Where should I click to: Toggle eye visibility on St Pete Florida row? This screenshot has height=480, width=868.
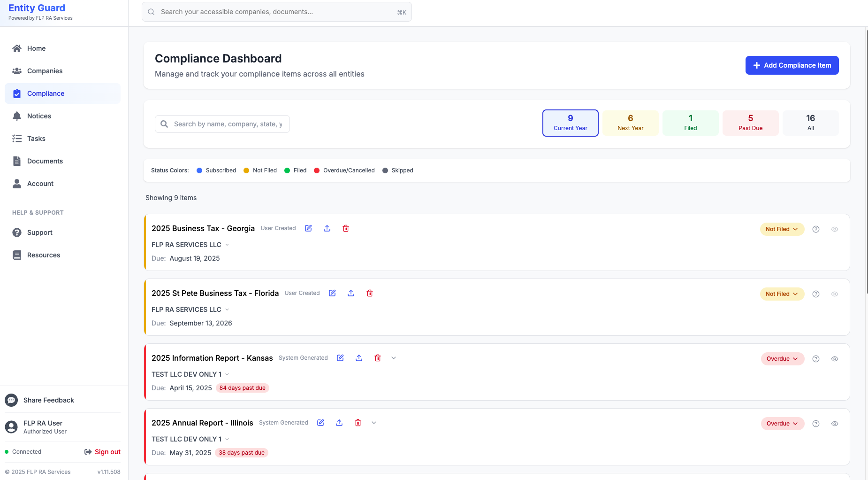click(835, 294)
